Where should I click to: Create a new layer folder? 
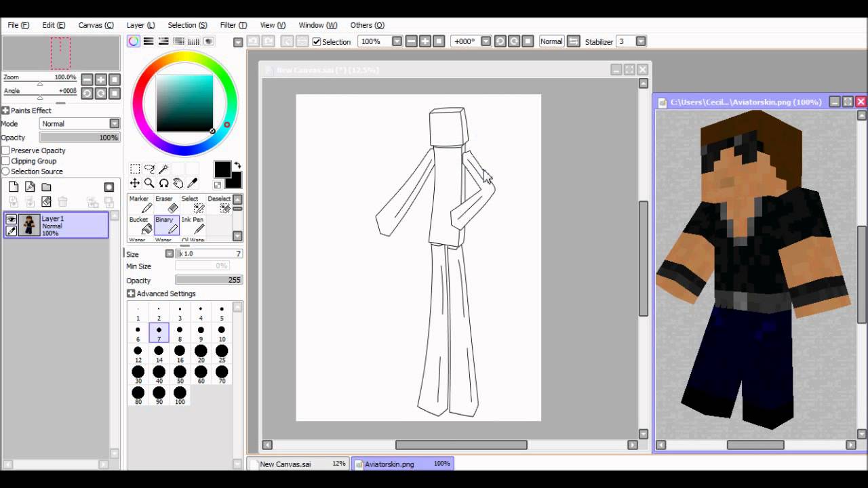click(x=46, y=187)
